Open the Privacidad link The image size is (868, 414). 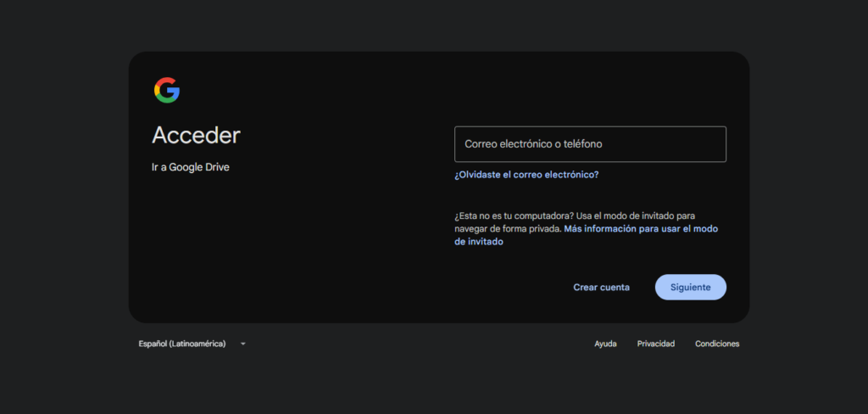click(x=656, y=344)
